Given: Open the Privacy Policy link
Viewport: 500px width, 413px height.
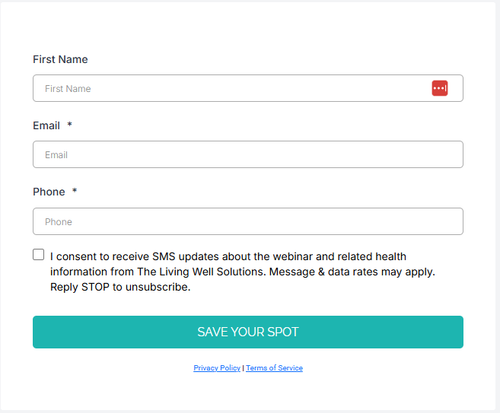Looking at the screenshot, I should click(x=217, y=368).
